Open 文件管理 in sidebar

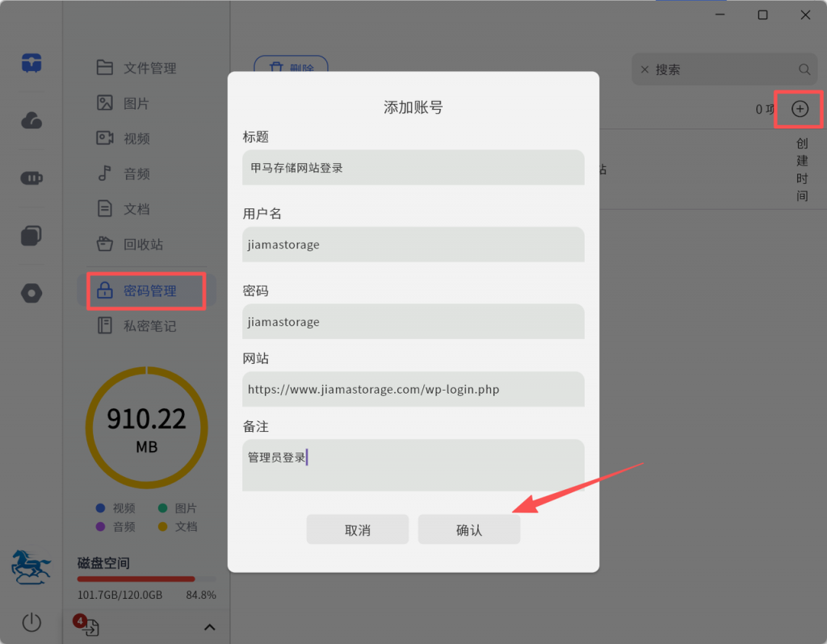point(149,68)
